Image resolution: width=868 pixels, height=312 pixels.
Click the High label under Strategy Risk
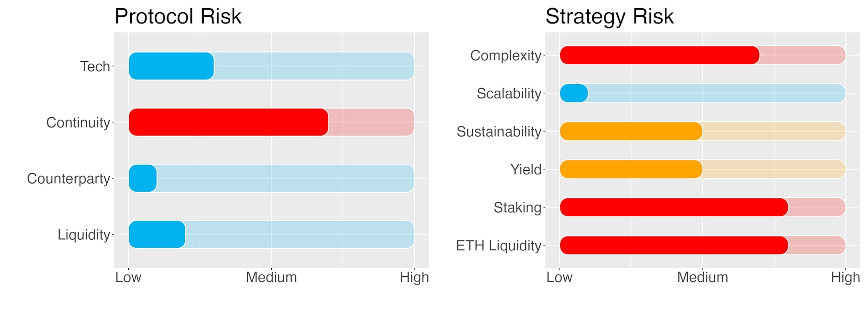pos(845,277)
